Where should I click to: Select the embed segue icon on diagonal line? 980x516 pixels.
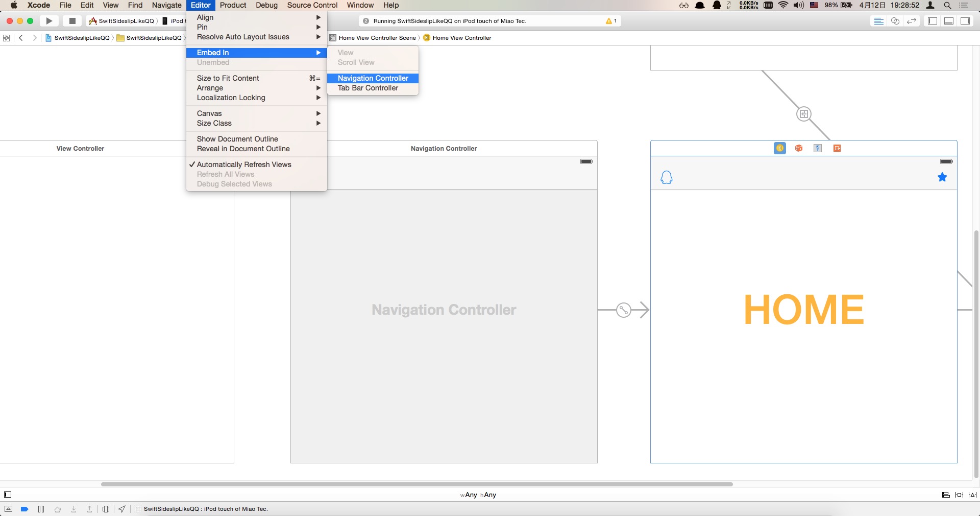point(804,114)
